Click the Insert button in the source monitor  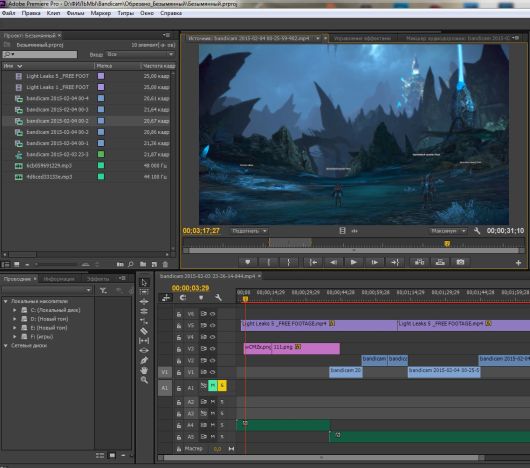419,262
